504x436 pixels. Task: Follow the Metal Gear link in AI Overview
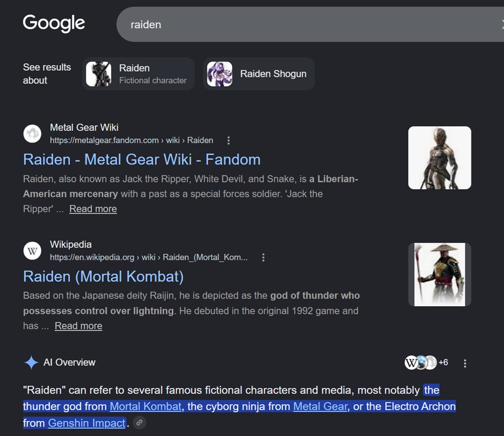(320, 406)
